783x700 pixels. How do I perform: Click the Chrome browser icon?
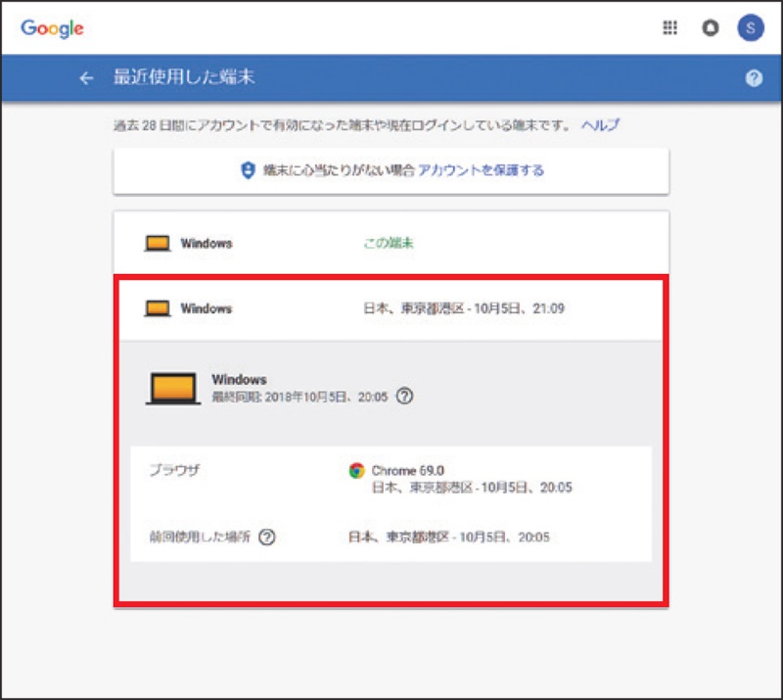pyautogui.click(x=356, y=470)
